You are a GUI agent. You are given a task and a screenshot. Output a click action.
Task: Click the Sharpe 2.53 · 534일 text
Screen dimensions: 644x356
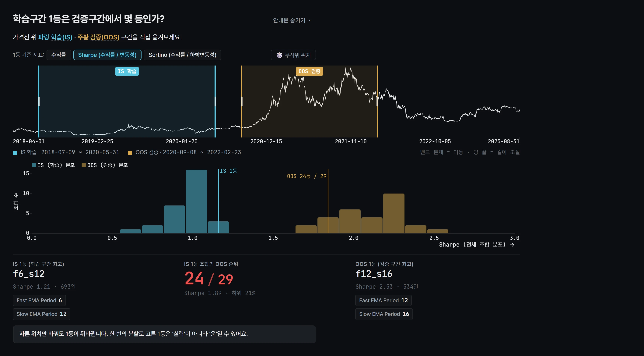(387, 287)
